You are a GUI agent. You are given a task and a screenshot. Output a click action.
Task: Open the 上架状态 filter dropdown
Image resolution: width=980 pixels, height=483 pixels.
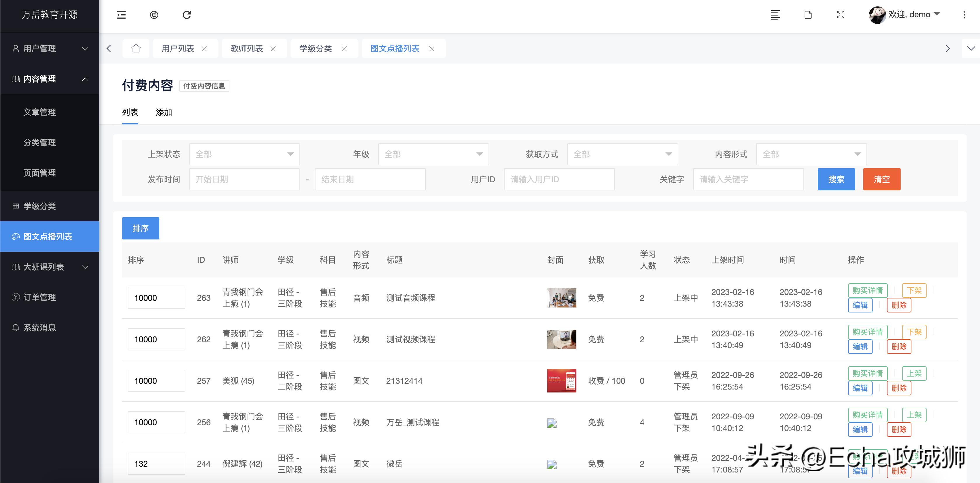click(244, 154)
